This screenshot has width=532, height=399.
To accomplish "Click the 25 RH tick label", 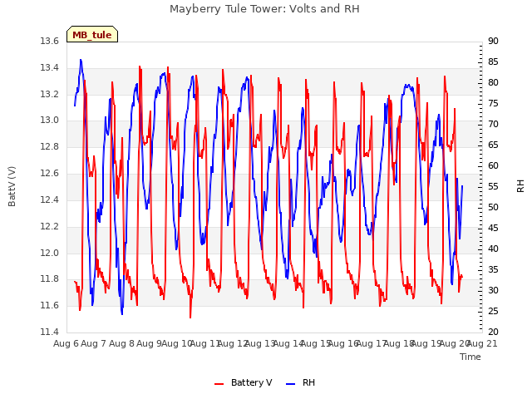I will point(493,311).
